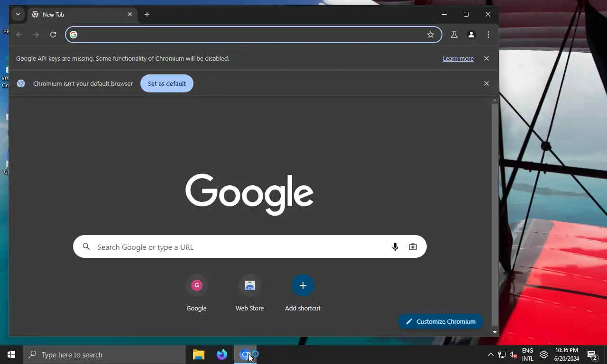
Task: Open Chrome Labs flask icon
Action: tap(454, 35)
